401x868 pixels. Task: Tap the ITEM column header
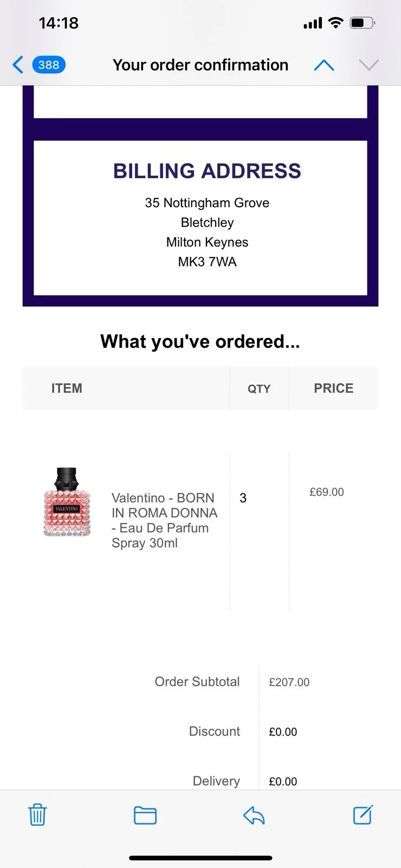(67, 388)
